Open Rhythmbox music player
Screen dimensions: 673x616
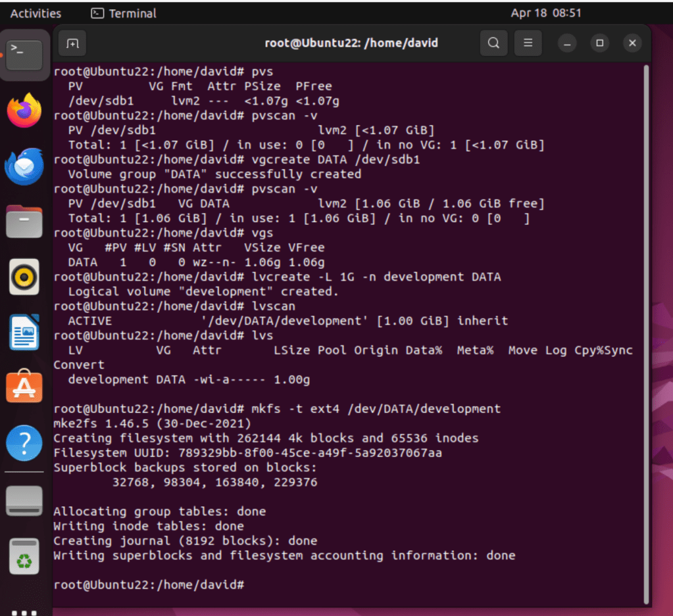pos(25,277)
